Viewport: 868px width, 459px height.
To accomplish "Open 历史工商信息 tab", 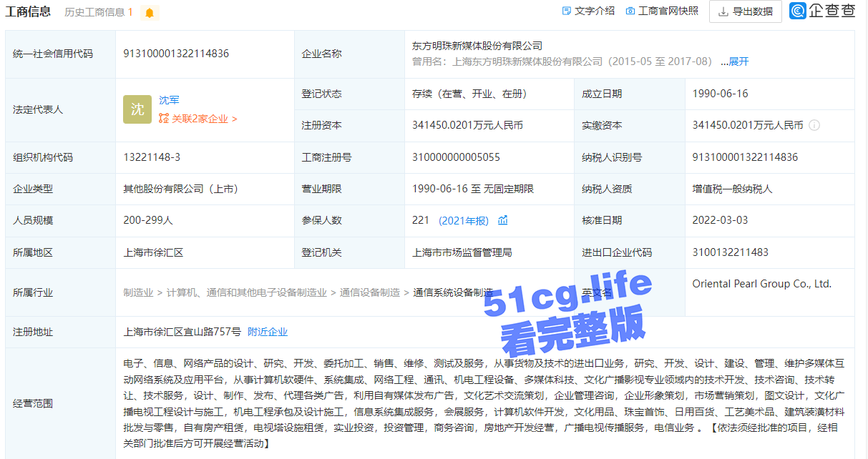I will click(x=99, y=12).
